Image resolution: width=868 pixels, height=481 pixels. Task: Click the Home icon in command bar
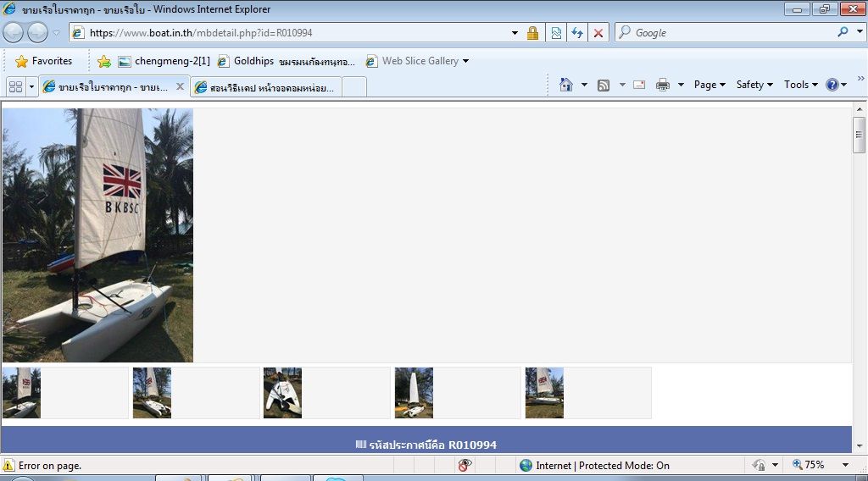click(566, 85)
